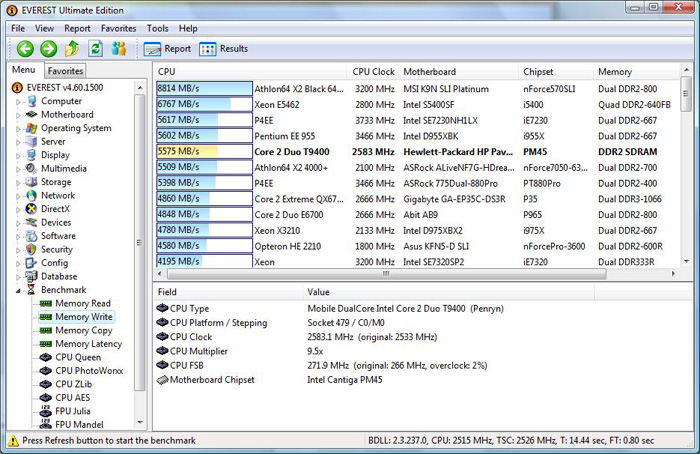Select the FPU Julia benchmark
This screenshot has height=454, width=700.
point(73,411)
